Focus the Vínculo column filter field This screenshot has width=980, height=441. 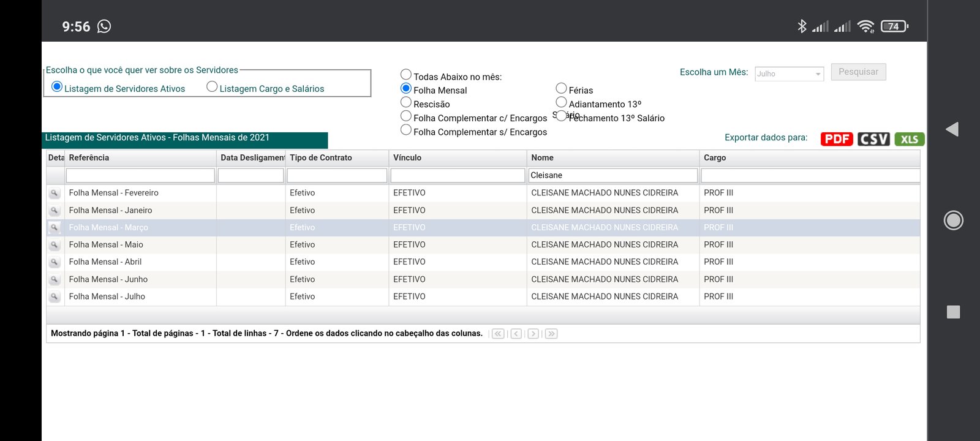point(458,175)
